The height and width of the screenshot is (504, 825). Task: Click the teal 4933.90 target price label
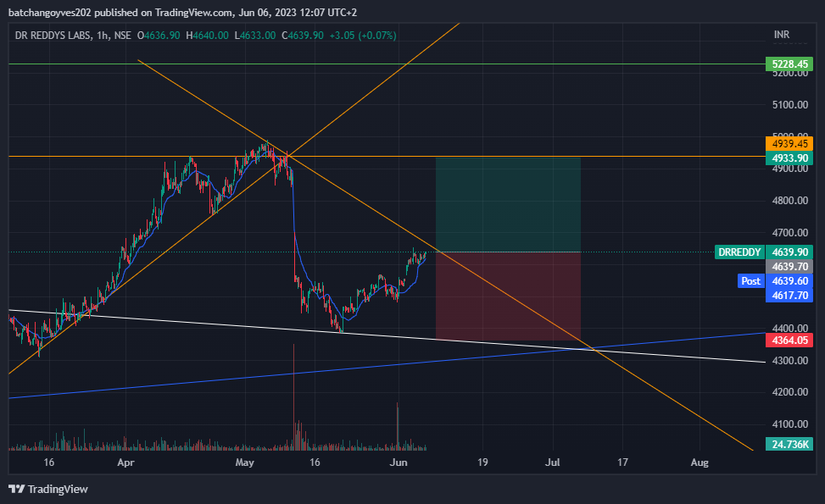click(789, 158)
